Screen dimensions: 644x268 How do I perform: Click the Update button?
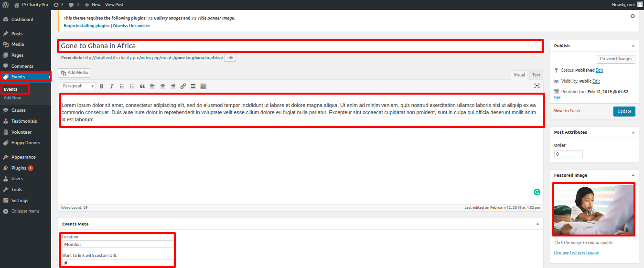(624, 111)
